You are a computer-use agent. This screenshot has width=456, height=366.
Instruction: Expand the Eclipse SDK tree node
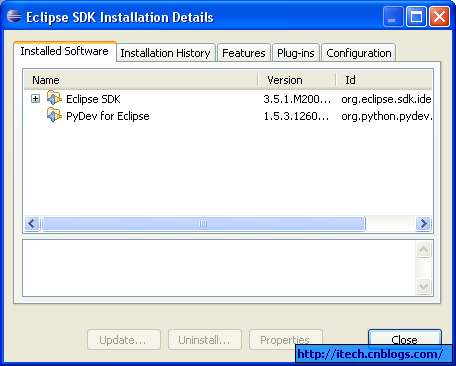coord(35,99)
